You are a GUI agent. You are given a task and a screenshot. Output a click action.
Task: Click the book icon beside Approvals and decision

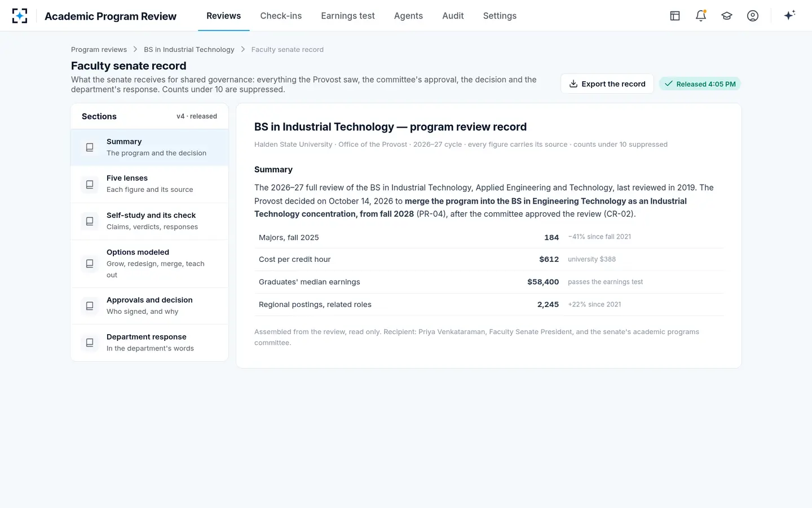[x=90, y=306]
